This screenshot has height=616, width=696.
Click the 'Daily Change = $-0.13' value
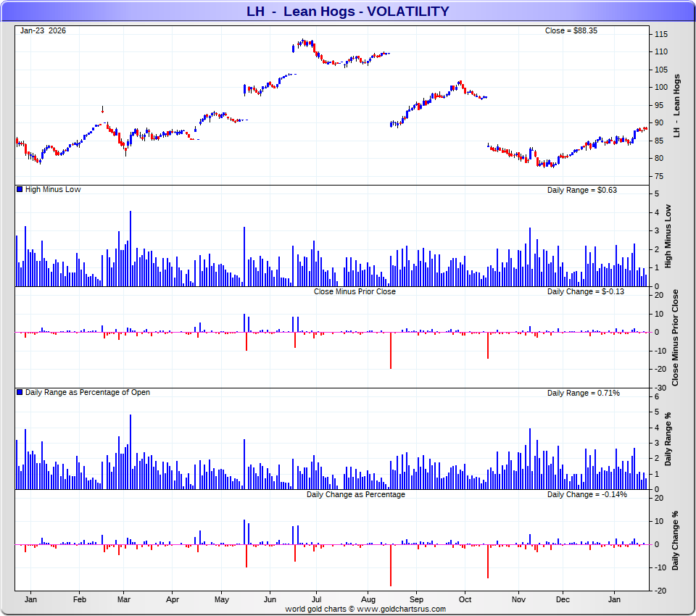(586, 291)
